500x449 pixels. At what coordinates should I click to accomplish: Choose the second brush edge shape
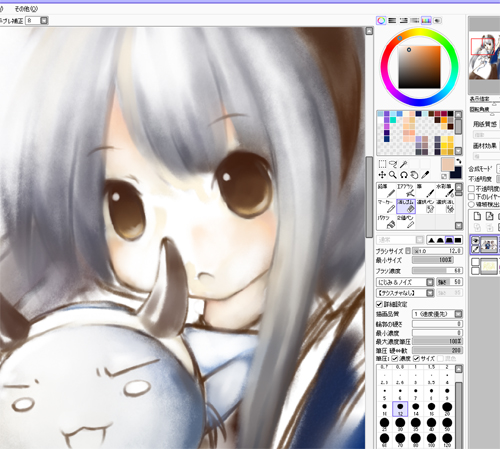click(x=440, y=240)
